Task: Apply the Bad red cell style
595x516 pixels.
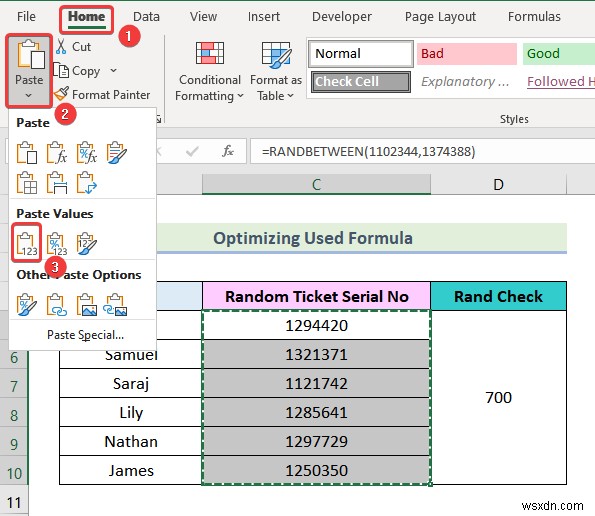Action: (467, 53)
